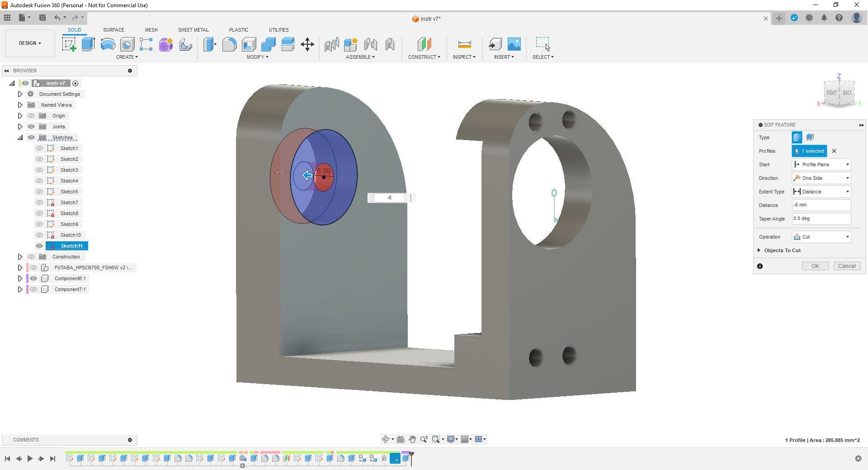Undo the last action

pyautogui.click(x=57, y=18)
